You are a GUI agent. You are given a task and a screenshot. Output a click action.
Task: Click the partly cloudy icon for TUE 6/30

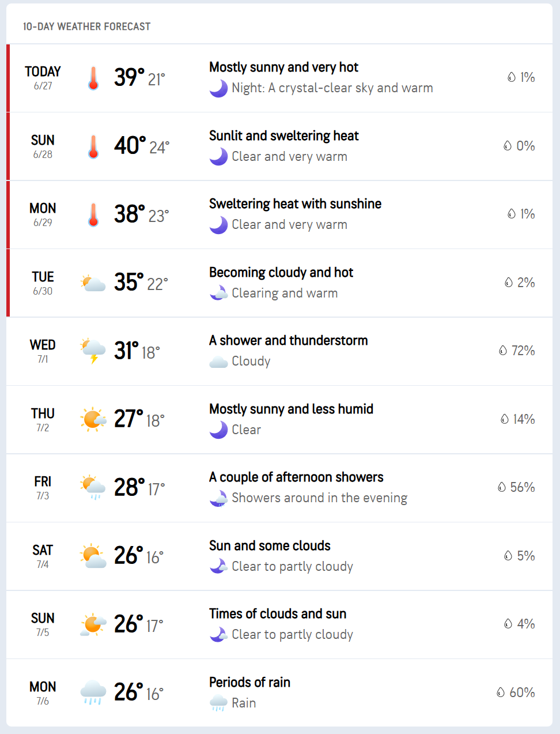pos(93,283)
